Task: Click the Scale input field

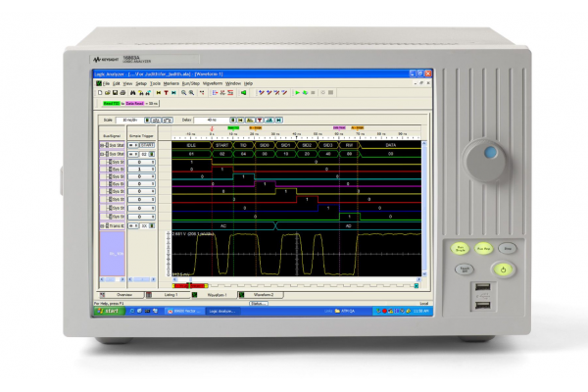Action: point(129,120)
